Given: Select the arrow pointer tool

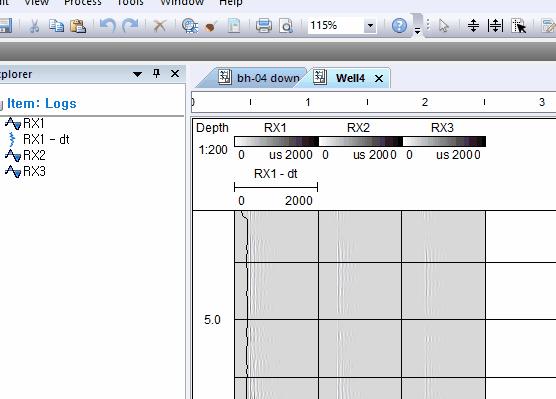Looking at the screenshot, I should pos(443,26).
